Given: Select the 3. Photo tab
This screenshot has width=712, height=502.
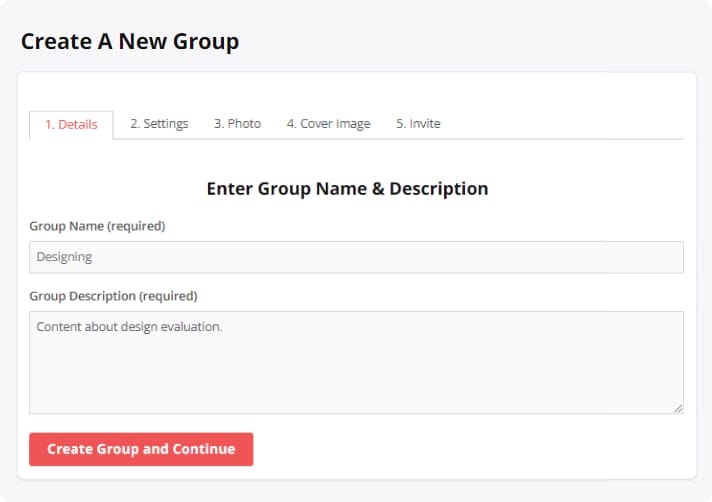Looking at the screenshot, I should [x=237, y=124].
